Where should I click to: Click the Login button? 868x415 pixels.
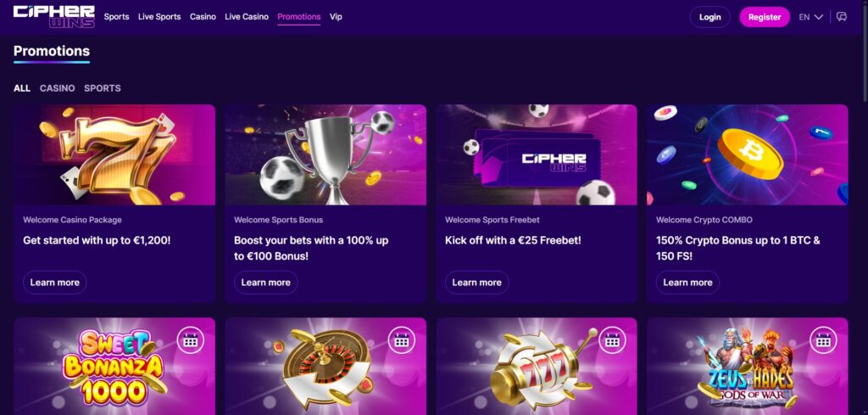point(709,17)
